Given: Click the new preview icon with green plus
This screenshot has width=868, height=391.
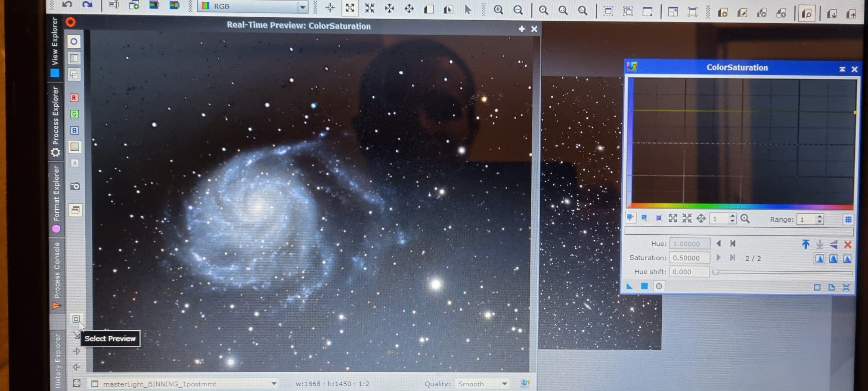Looking at the screenshot, I should [722, 12].
